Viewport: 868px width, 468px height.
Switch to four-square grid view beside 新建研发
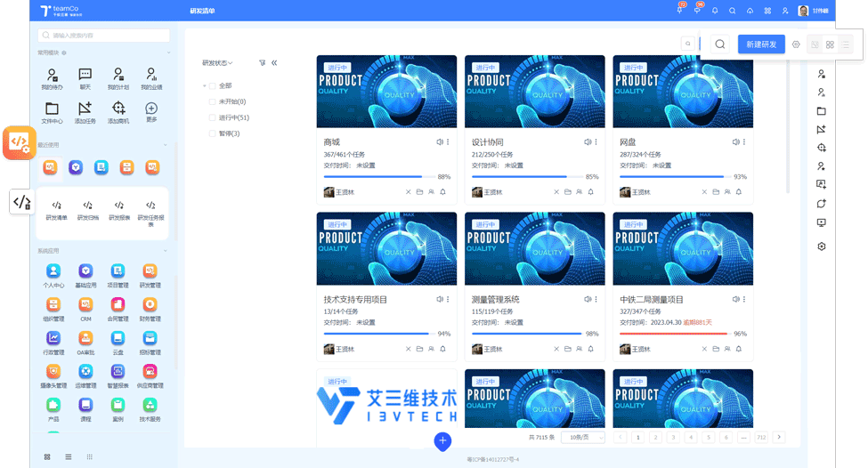pyautogui.click(x=830, y=44)
